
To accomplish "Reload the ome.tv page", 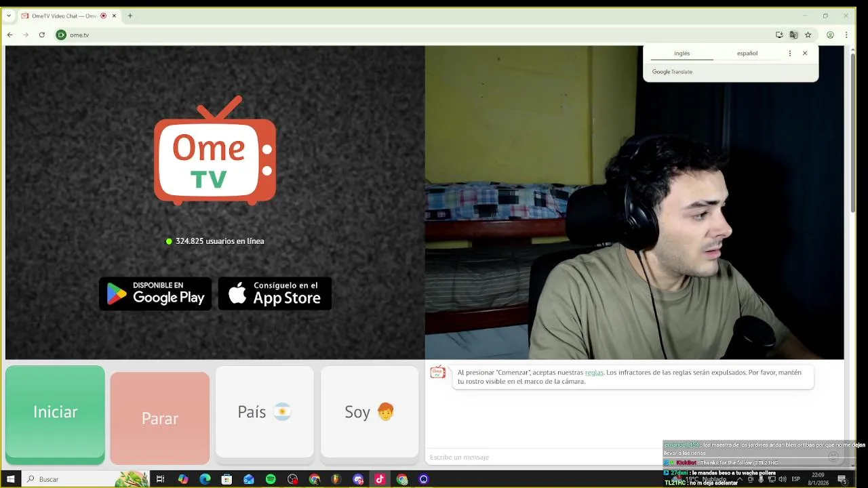I will tap(41, 35).
